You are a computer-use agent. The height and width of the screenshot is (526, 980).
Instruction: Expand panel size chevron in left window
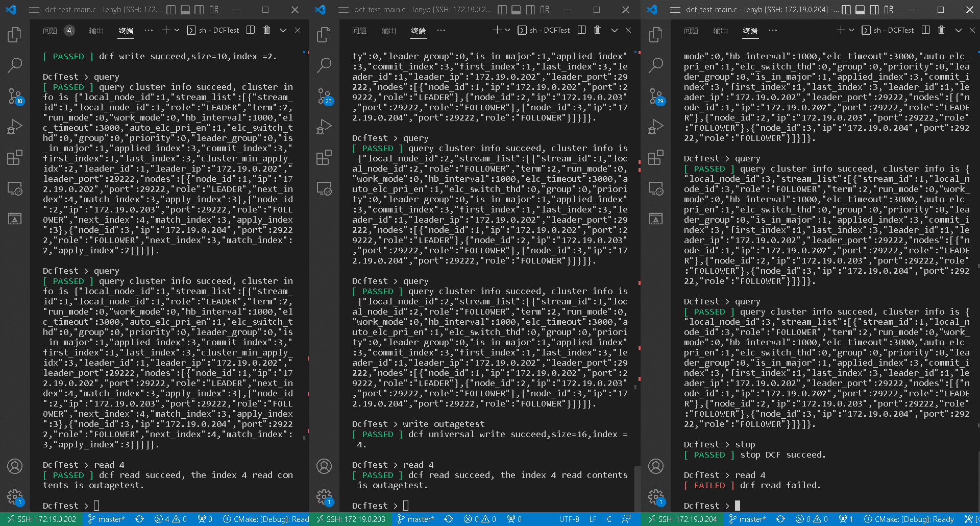coord(283,30)
